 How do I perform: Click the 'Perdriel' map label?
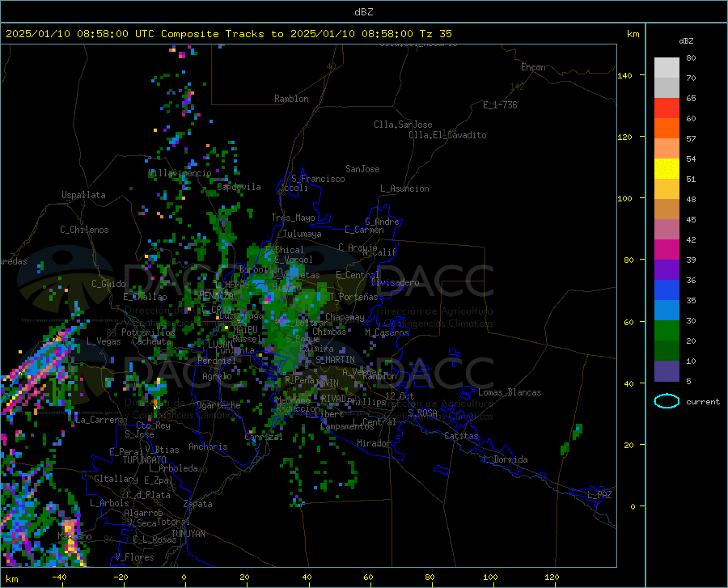click(x=217, y=361)
